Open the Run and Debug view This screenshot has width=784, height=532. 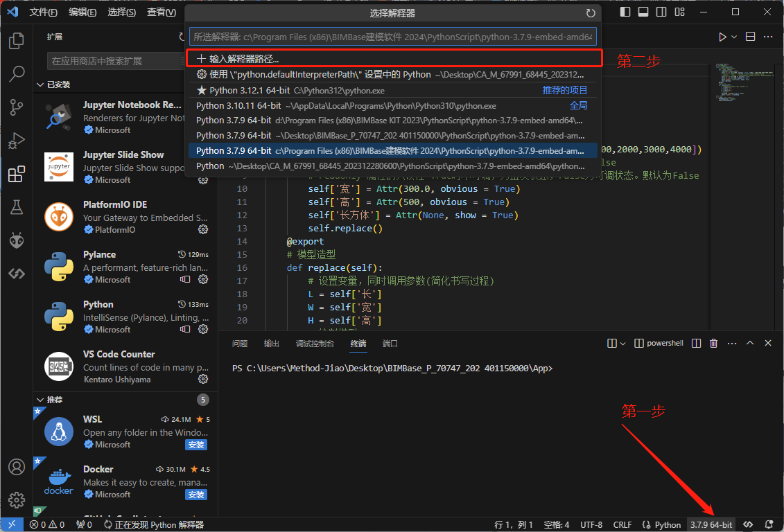17,141
